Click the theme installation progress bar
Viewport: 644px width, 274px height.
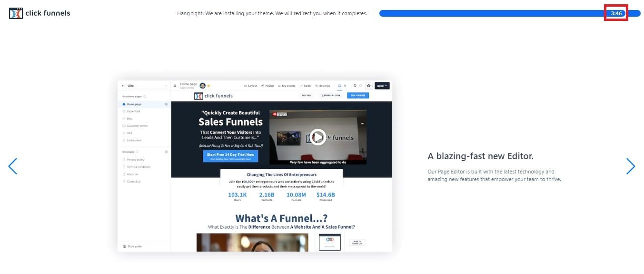(490, 13)
